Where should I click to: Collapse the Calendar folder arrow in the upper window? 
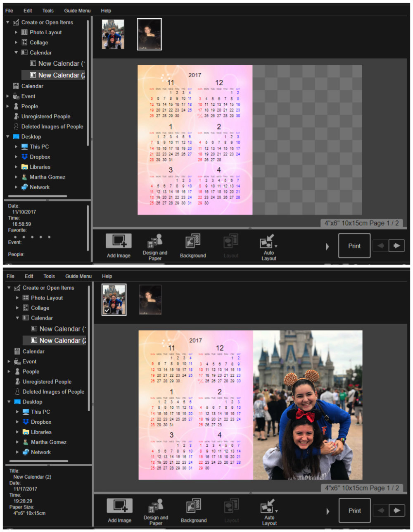(x=16, y=52)
